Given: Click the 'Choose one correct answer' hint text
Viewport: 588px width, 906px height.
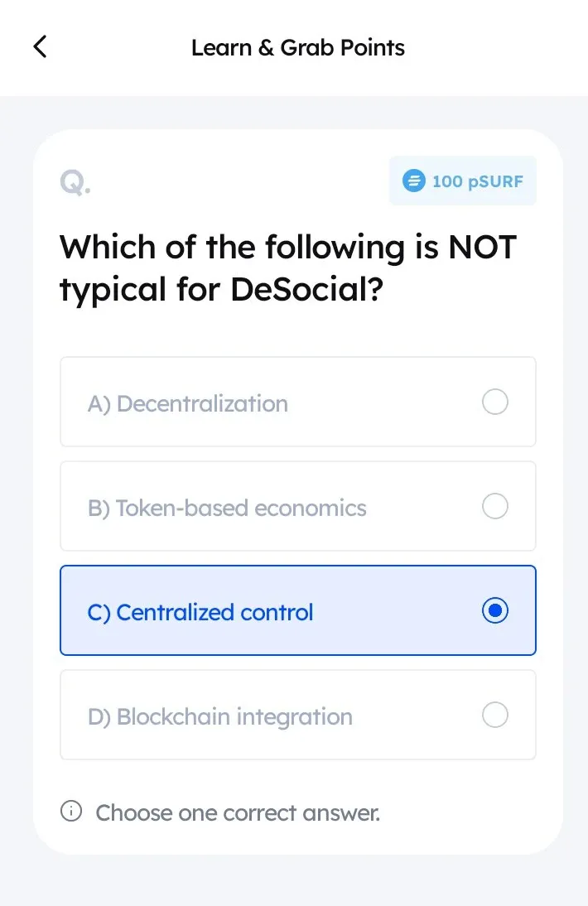Looking at the screenshot, I should pyautogui.click(x=237, y=812).
